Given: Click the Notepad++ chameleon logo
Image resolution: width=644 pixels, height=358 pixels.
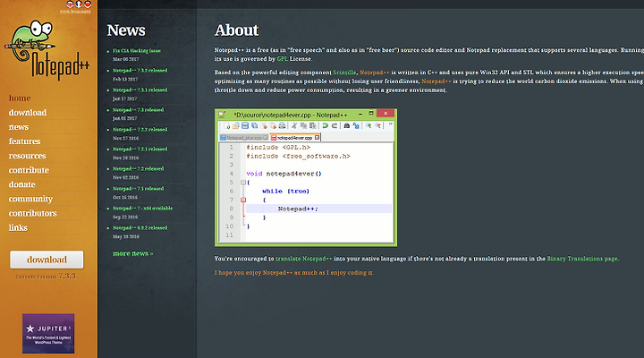Looking at the screenshot, I should pyautogui.click(x=47, y=50).
